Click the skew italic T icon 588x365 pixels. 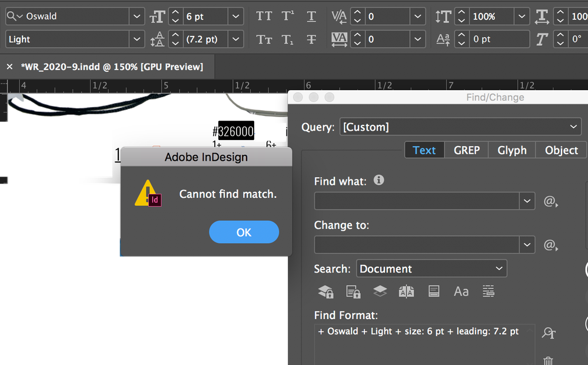[x=542, y=39]
